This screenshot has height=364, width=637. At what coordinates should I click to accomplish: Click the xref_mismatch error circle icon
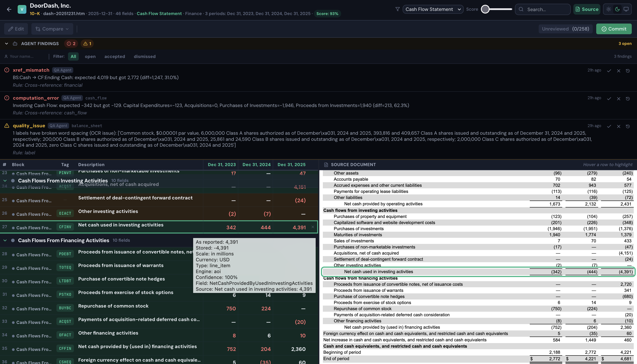[x=7, y=70]
